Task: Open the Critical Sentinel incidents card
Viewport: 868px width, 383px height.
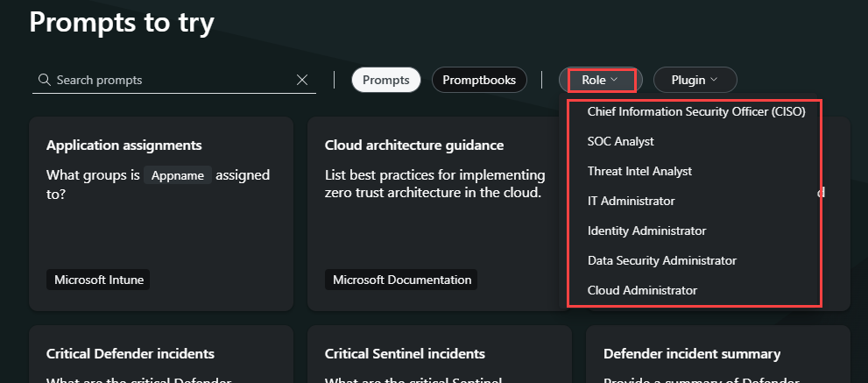Action: pos(440,354)
